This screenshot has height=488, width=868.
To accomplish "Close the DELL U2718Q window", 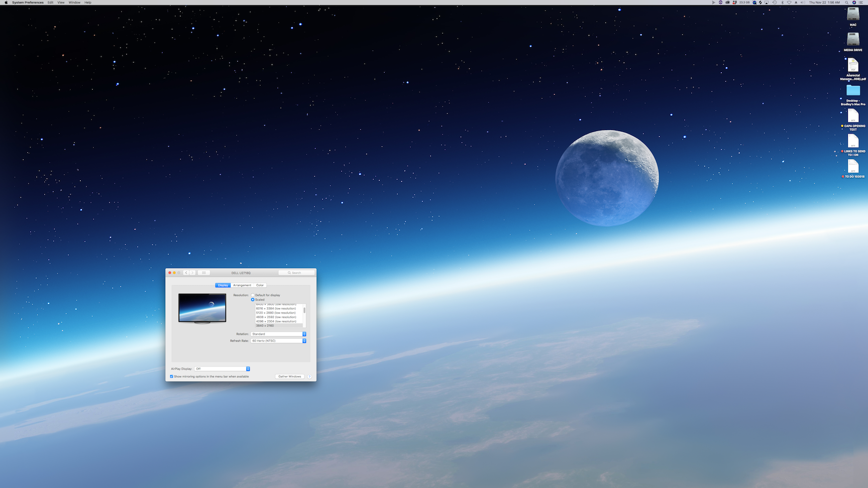I will pos(170,273).
